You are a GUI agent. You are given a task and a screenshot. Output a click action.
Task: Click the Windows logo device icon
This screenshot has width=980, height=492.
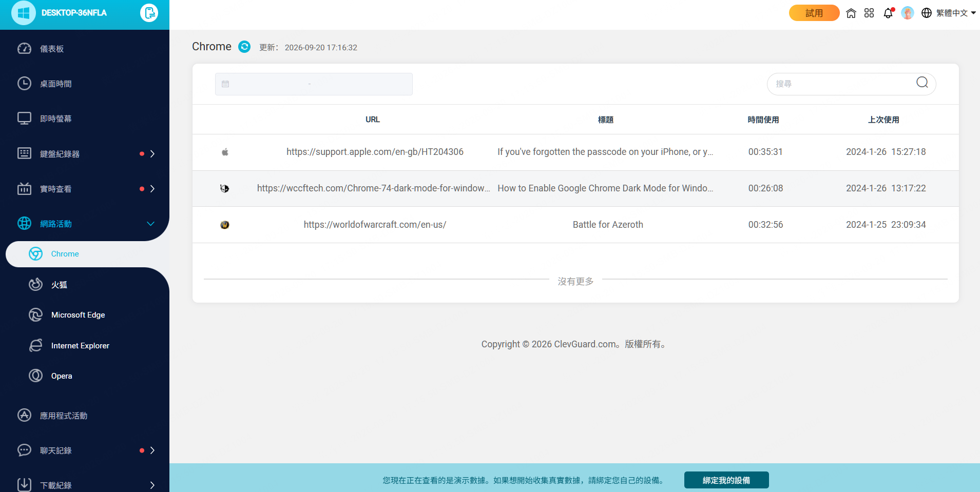point(23,13)
